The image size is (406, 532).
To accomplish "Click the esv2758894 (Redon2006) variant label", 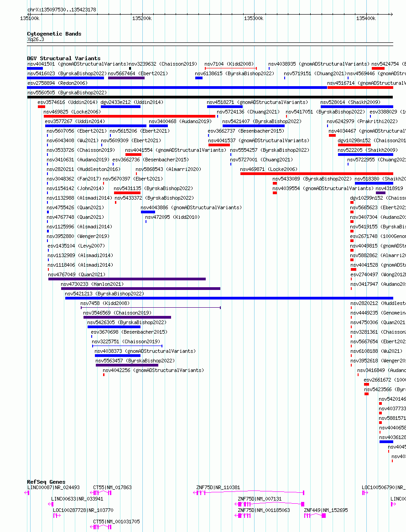I will (57, 83).
